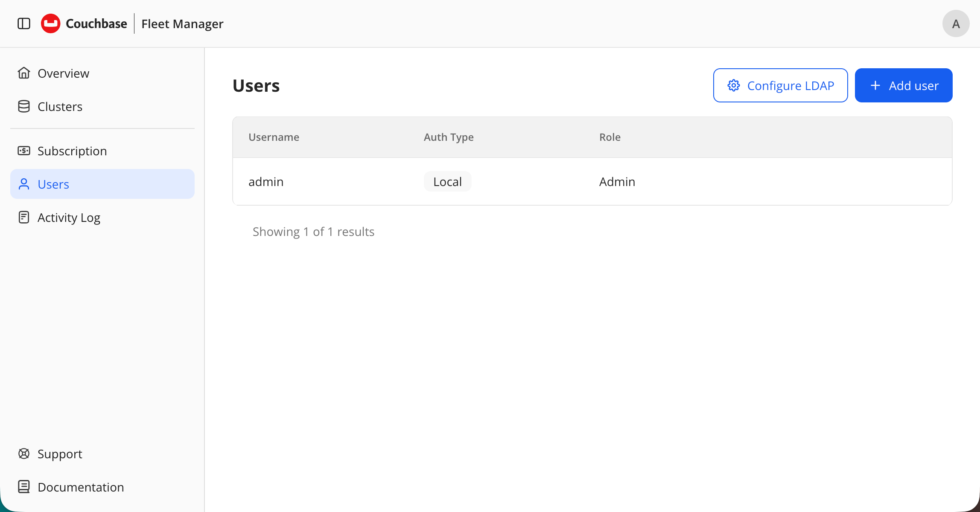Screen dimensions: 980x512
Task: Click the gear icon in Configure LDAP
Action: pyautogui.click(x=734, y=85)
